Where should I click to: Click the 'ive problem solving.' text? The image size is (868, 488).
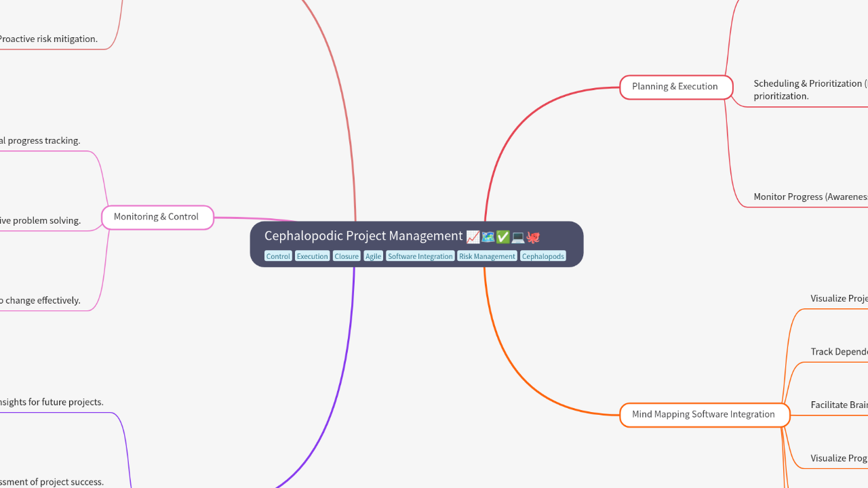coord(40,221)
